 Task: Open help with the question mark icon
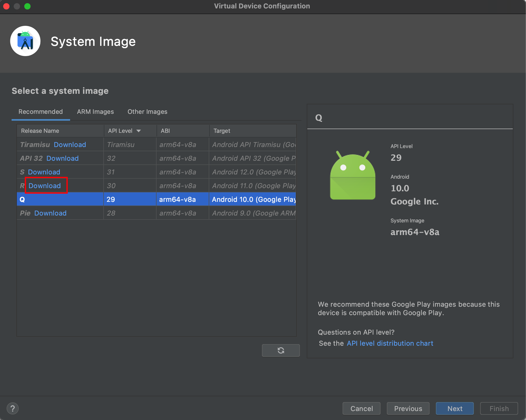pyautogui.click(x=12, y=408)
